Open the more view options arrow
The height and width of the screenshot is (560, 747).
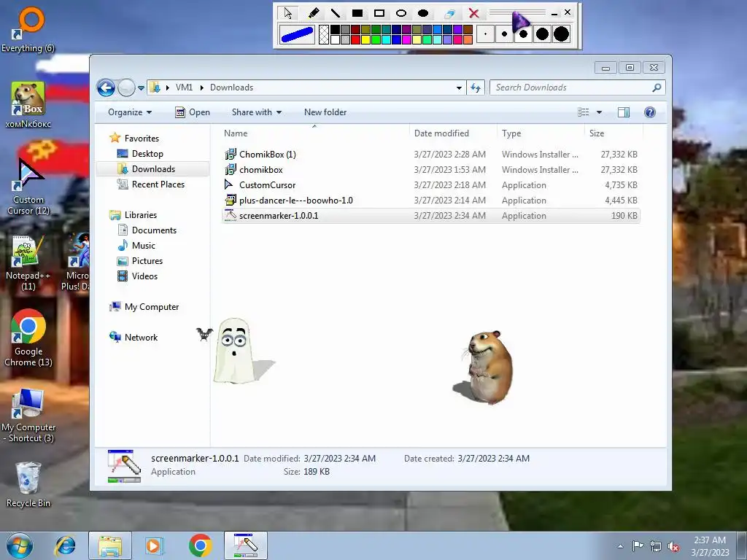coord(600,112)
